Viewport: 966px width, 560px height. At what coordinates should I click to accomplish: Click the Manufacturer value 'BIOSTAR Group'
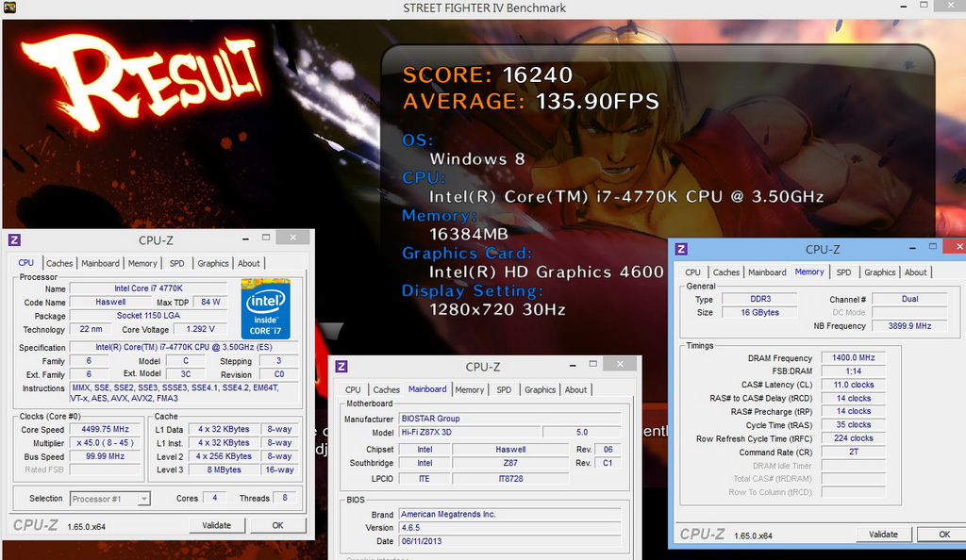[509, 419]
